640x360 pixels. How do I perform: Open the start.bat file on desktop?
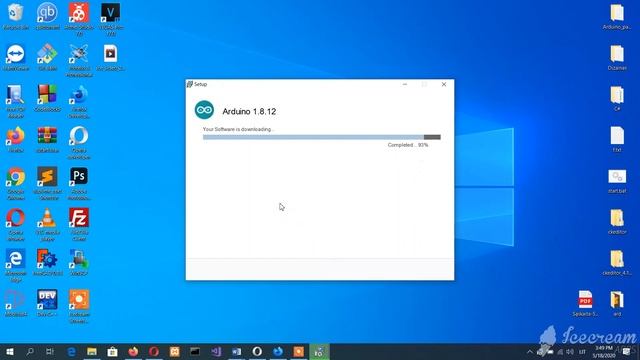617,177
